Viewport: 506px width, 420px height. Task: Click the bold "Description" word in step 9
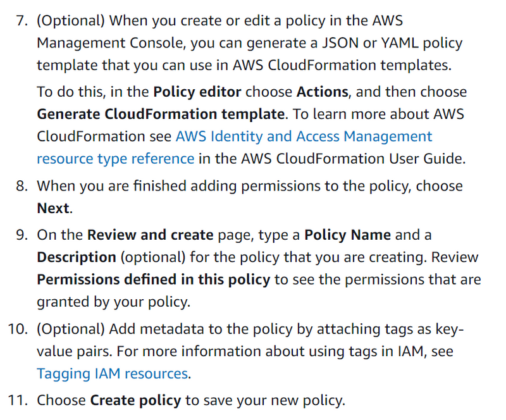pyautogui.click(x=77, y=257)
